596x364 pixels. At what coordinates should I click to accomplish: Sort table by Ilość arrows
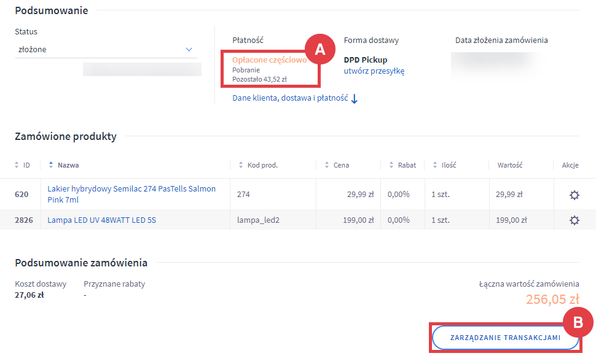tap(435, 165)
